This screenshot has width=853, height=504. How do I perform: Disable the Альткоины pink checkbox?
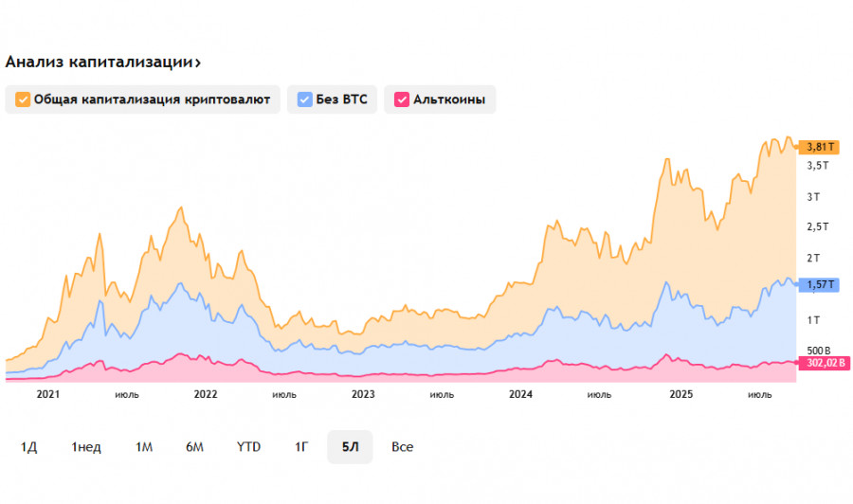tap(401, 99)
